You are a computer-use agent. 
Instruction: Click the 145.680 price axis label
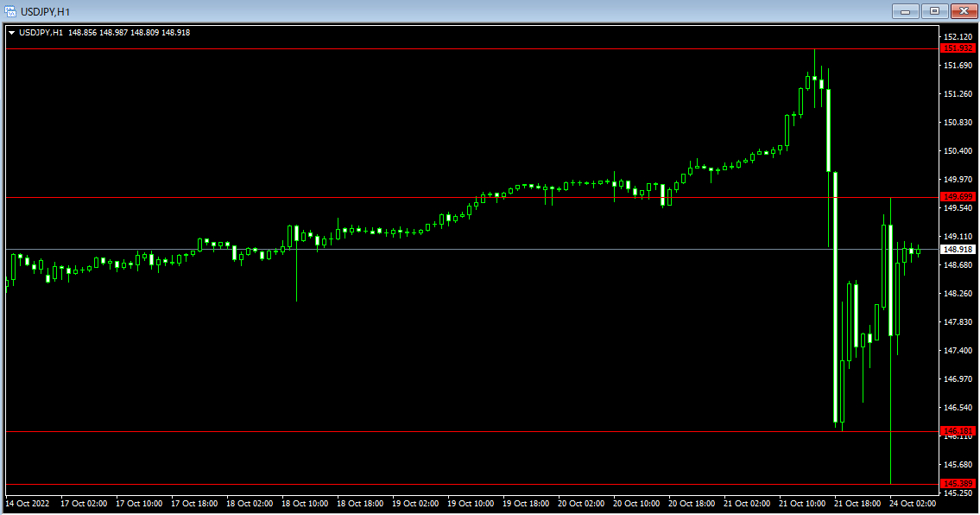coord(958,464)
